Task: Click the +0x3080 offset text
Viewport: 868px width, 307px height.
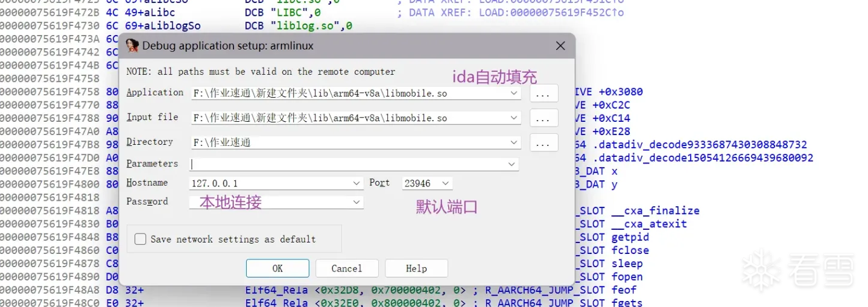Action: tap(621, 92)
